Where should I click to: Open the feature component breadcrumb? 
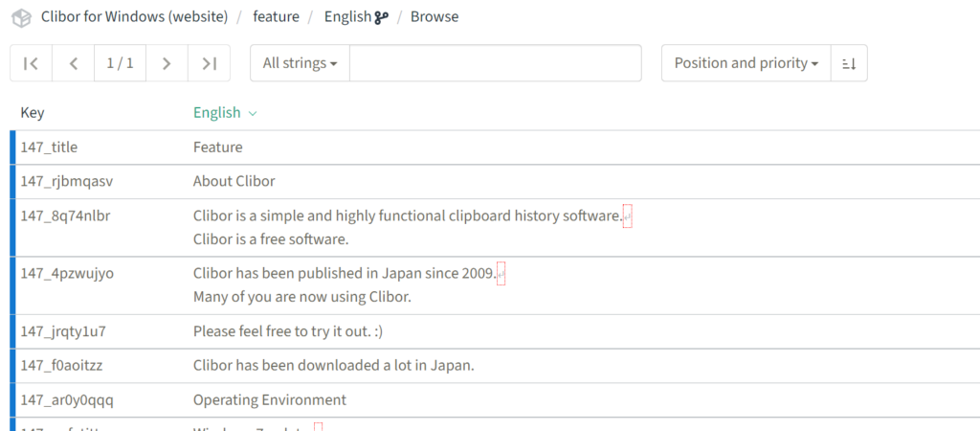point(276,17)
